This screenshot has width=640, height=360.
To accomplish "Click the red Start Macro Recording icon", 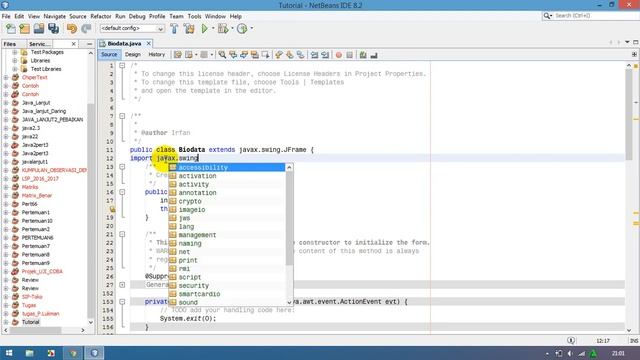I will point(338,55).
